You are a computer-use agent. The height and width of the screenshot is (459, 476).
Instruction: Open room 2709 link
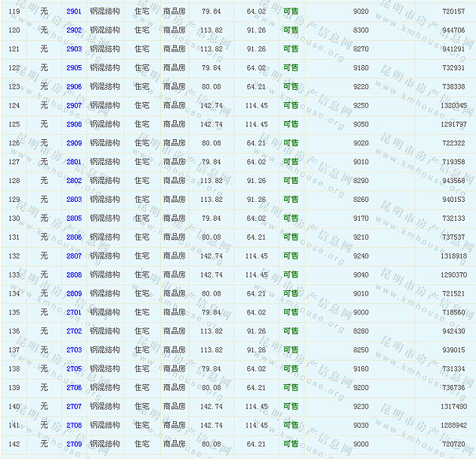click(73, 444)
